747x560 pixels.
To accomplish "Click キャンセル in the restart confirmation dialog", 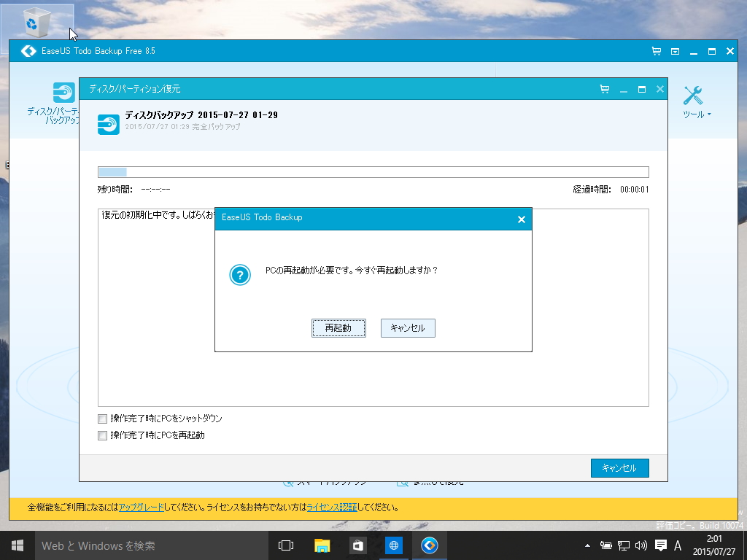I will pyautogui.click(x=408, y=328).
